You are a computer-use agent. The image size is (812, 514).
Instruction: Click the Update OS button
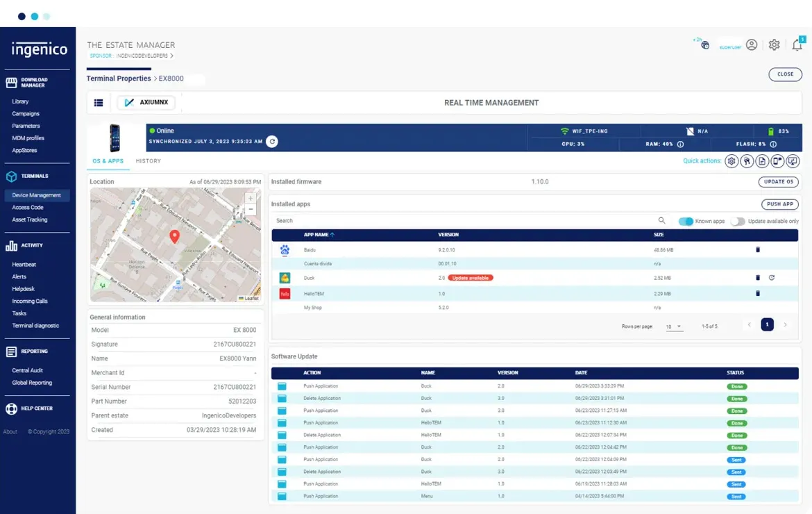coord(779,182)
